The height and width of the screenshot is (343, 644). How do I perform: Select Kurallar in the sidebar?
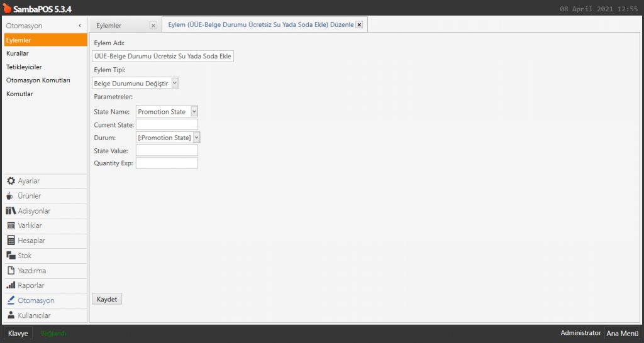(18, 53)
